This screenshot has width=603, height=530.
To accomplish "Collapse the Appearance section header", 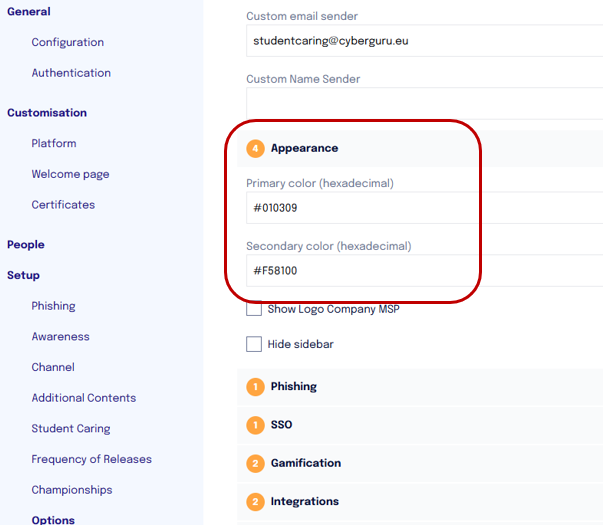I will [304, 148].
